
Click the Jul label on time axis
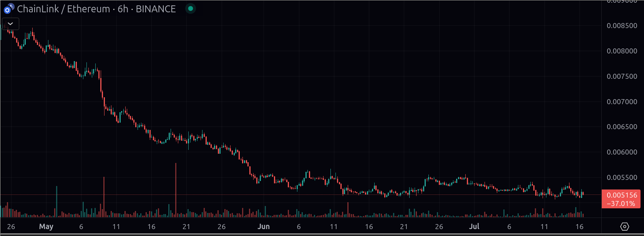[x=474, y=226]
